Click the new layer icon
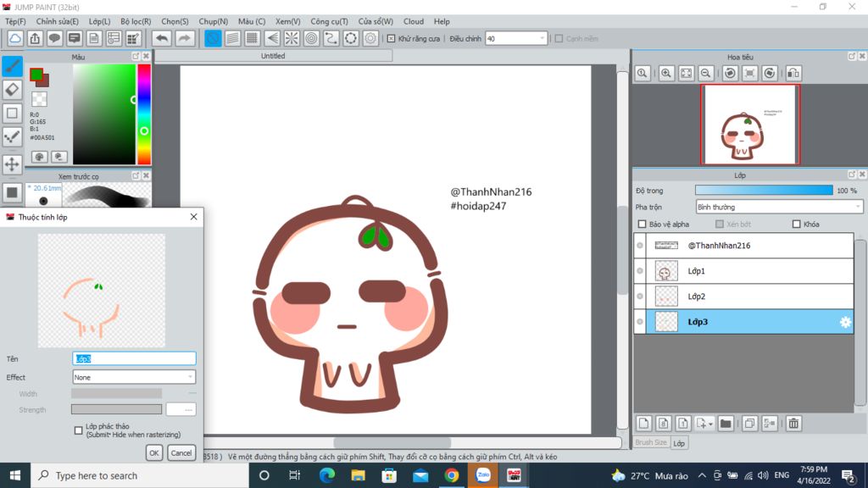The height and width of the screenshot is (488, 868). 643,424
